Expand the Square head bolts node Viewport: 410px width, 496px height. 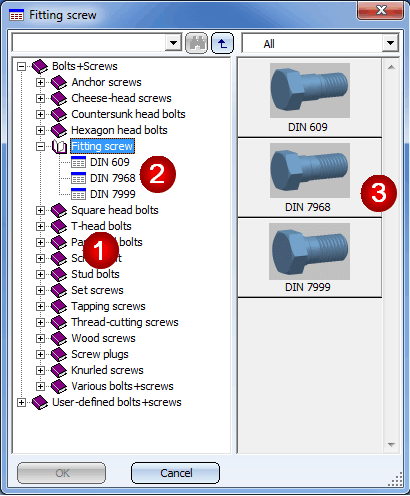point(40,210)
